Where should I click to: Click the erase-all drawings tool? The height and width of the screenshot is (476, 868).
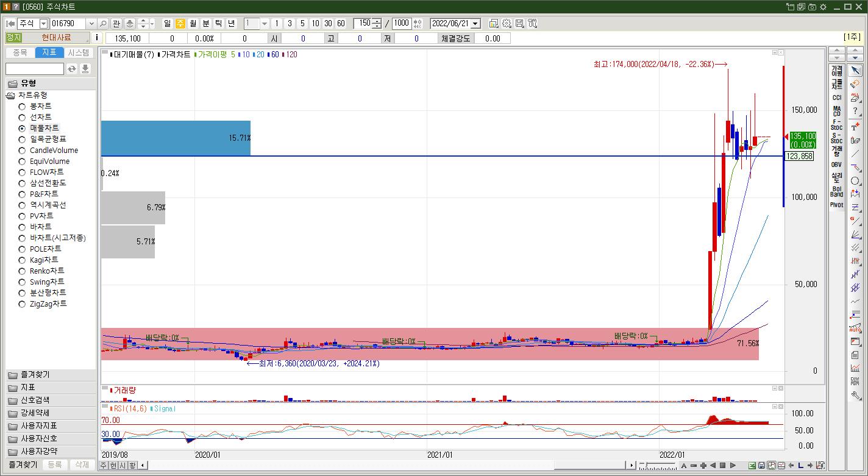click(x=855, y=98)
